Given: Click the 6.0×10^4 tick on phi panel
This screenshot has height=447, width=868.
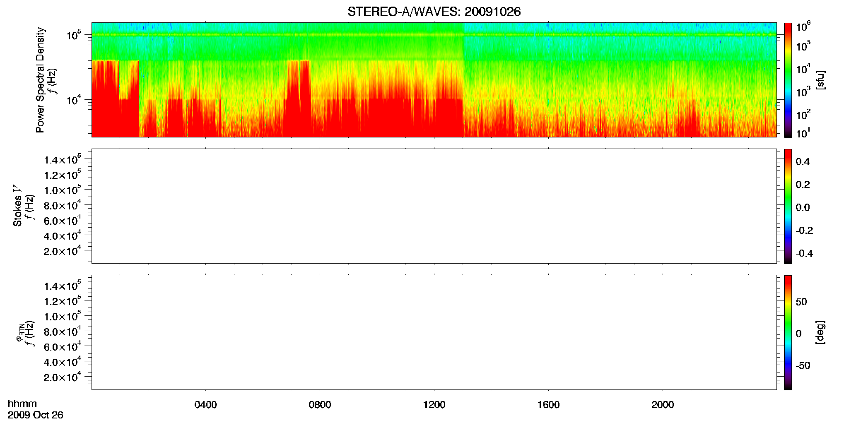Looking at the screenshot, I should tap(63, 346).
